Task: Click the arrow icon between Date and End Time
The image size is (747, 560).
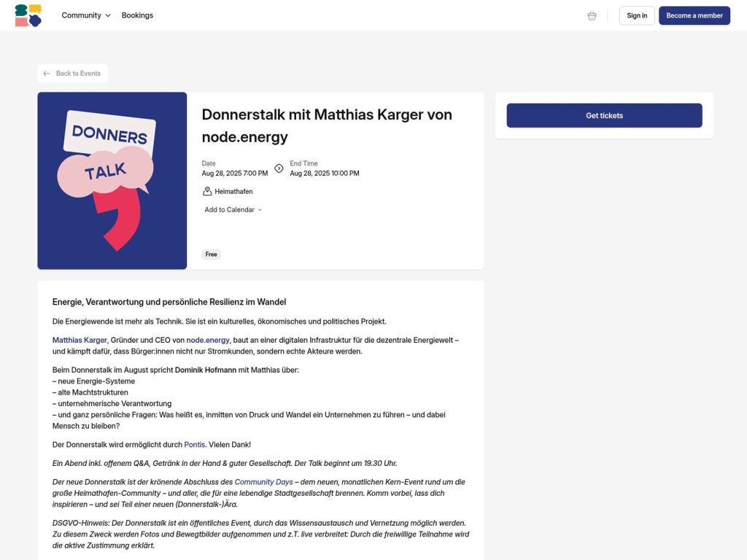Action: pyautogui.click(x=279, y=168)
